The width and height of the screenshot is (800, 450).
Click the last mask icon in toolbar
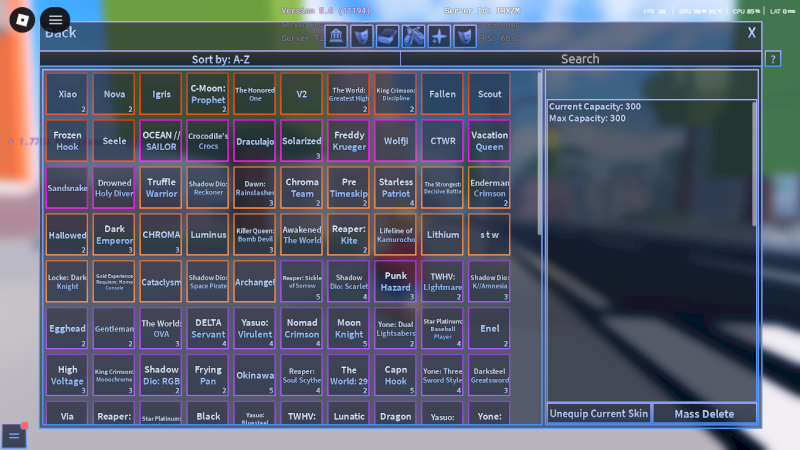(x=464, y=37)
